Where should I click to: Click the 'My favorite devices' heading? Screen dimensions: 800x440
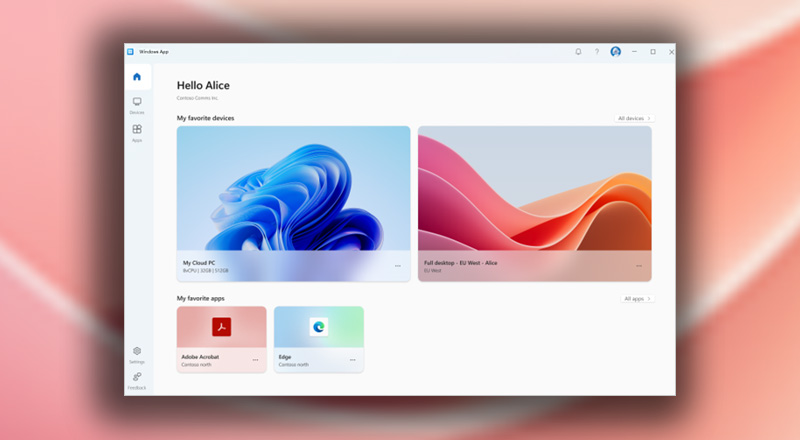(x=206, y=118)
